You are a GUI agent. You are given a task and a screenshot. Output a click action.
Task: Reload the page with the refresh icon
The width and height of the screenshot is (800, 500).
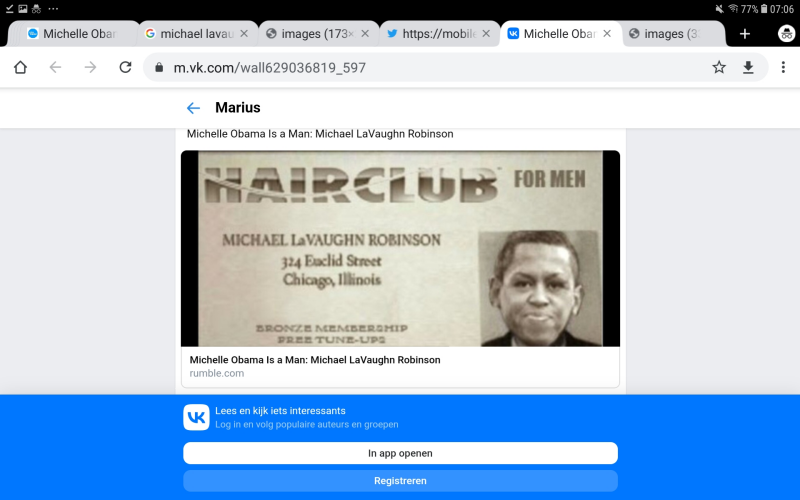click(x=126, y=67)
